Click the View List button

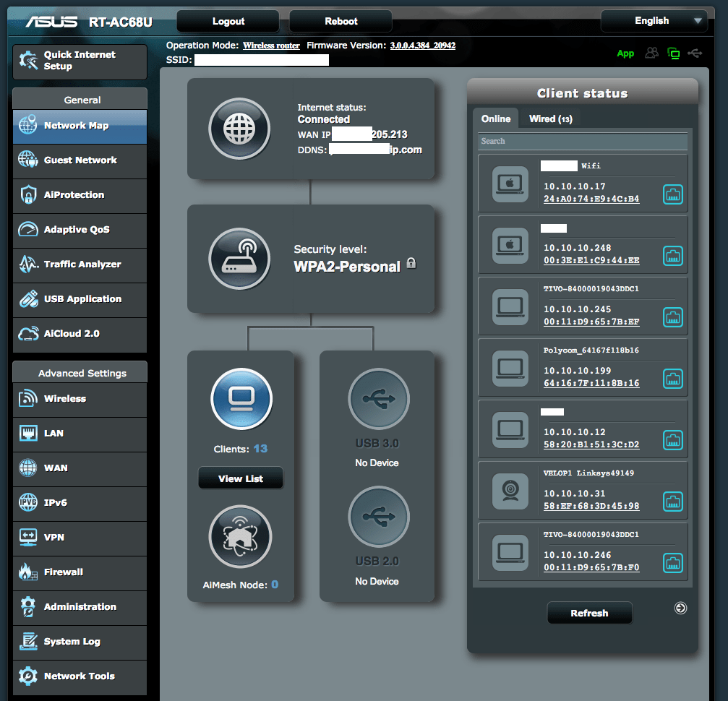pyautogui.click(x=240, y=478)
